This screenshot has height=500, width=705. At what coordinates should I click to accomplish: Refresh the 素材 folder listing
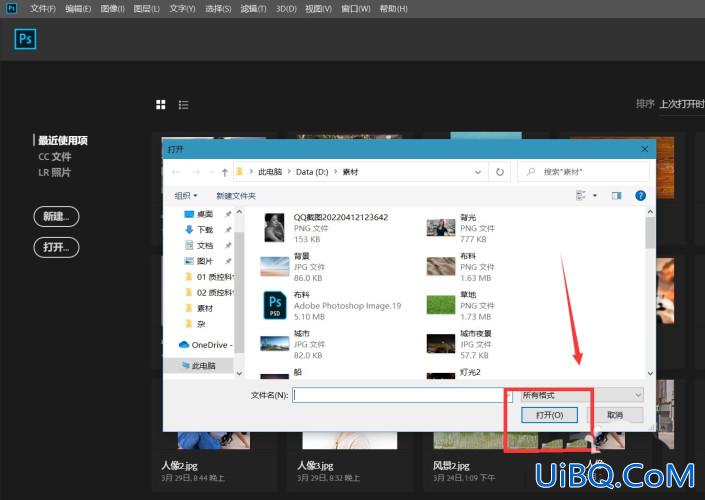500,172
